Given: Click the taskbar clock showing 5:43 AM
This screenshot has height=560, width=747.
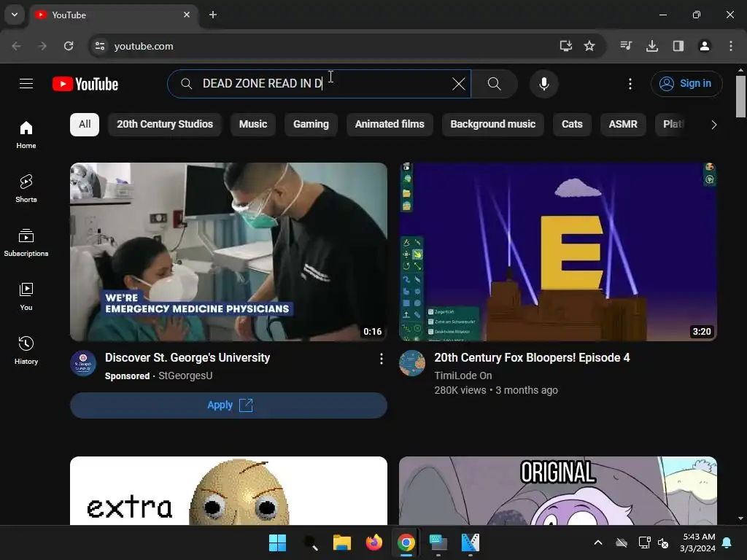Looking at the screenshot, I should point(698,542).
